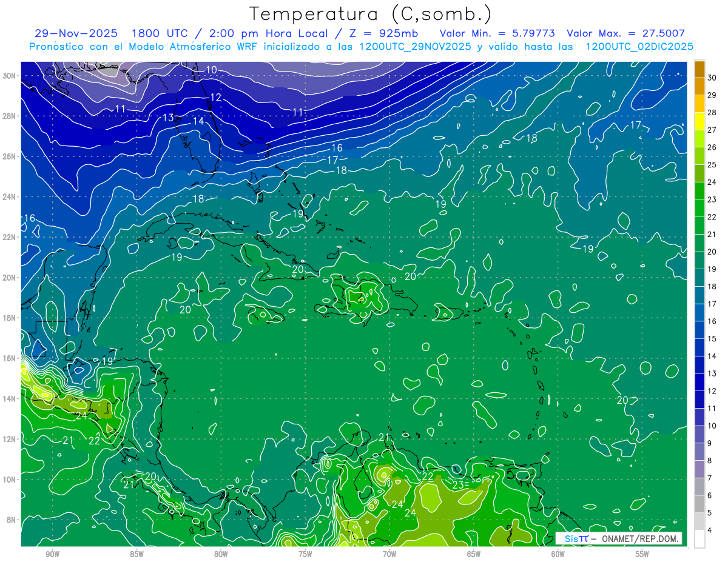Select the date text "29-Nov-2025"
This screenshot has width=728, height=562.
pos(76,33)
